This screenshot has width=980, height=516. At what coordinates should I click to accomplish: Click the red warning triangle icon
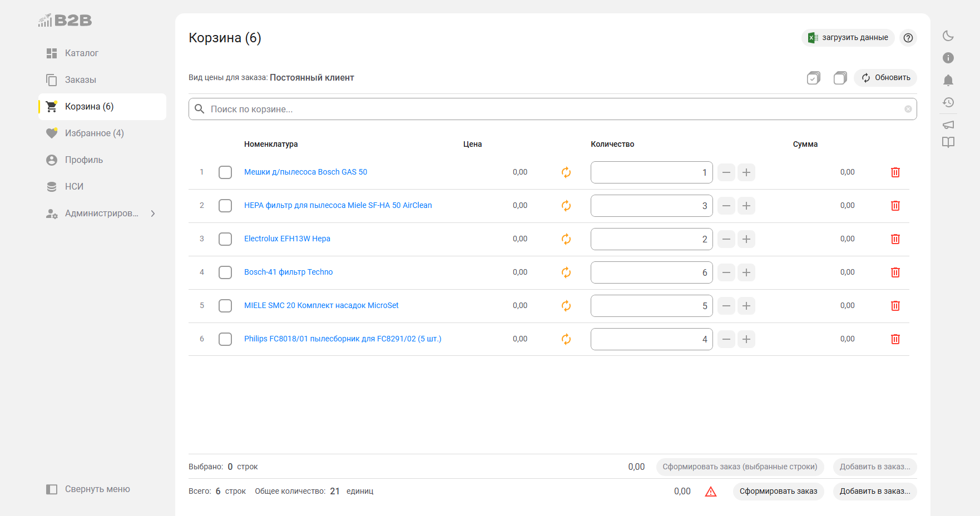tap(711, 492)
